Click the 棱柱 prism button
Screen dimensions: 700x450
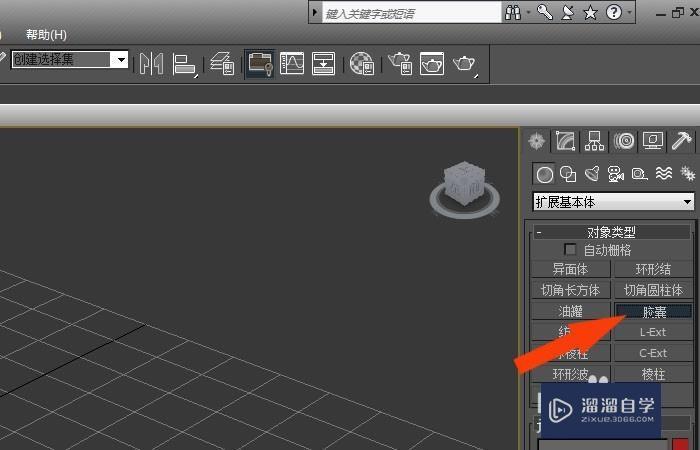(653, 374)
